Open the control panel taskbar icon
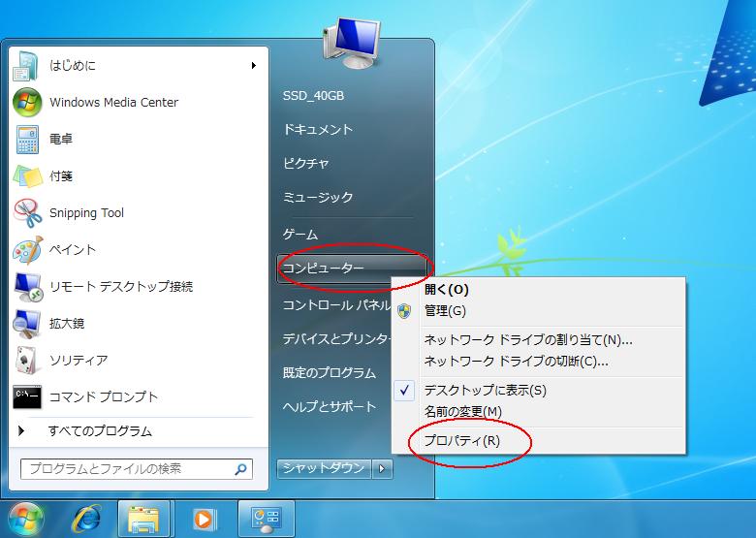This screenshot has height=538, width=756. click(x=266, y=520)
